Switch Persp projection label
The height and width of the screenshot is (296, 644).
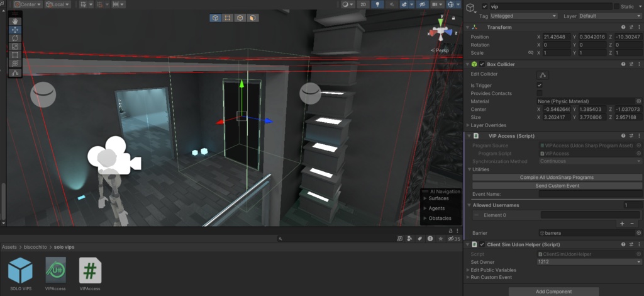tap(440, 50)
